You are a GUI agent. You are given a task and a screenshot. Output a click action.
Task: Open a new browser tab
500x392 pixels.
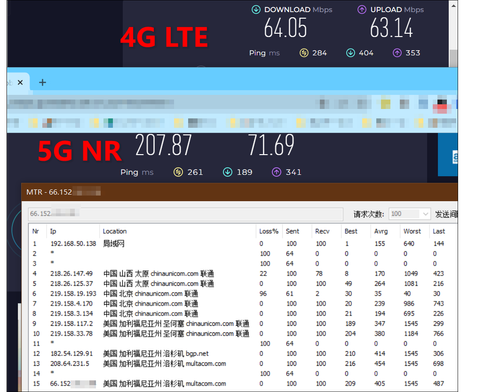pos(42,82)
